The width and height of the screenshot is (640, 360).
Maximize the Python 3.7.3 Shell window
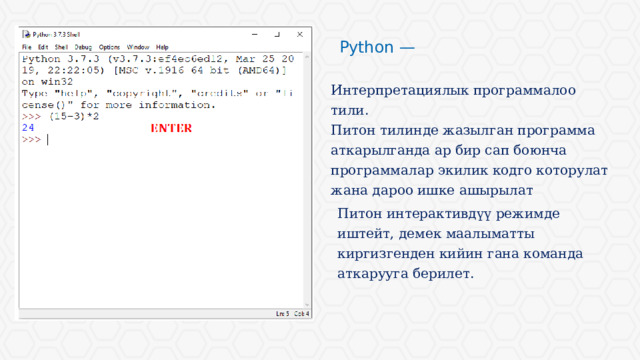coord(277,35)
